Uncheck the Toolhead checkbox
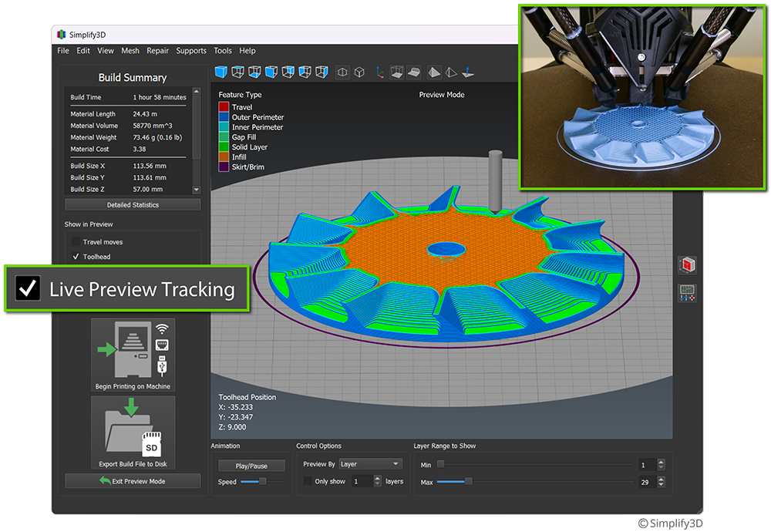This screenshot has height=532, width=771. 76,257
